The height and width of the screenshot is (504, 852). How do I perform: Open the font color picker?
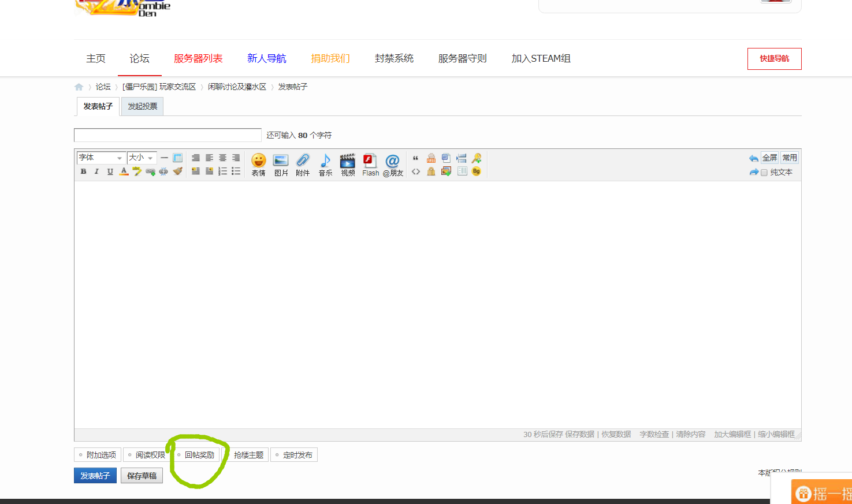(x=124, y=171)
